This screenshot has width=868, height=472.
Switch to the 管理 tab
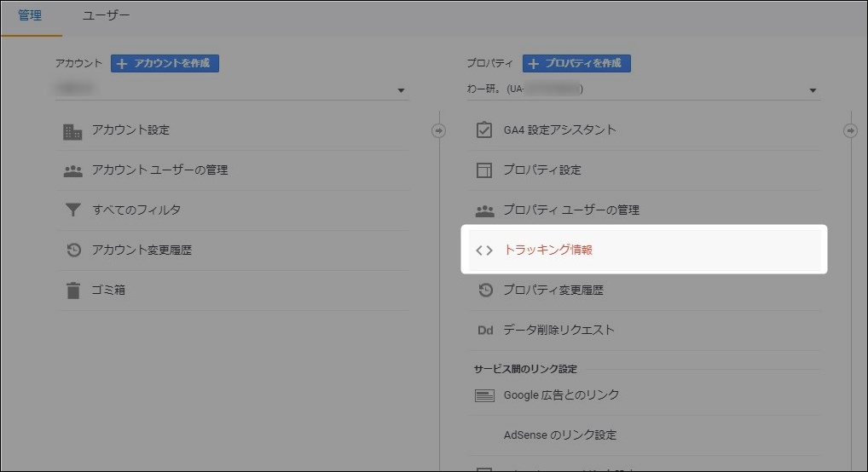pos(30,16)
